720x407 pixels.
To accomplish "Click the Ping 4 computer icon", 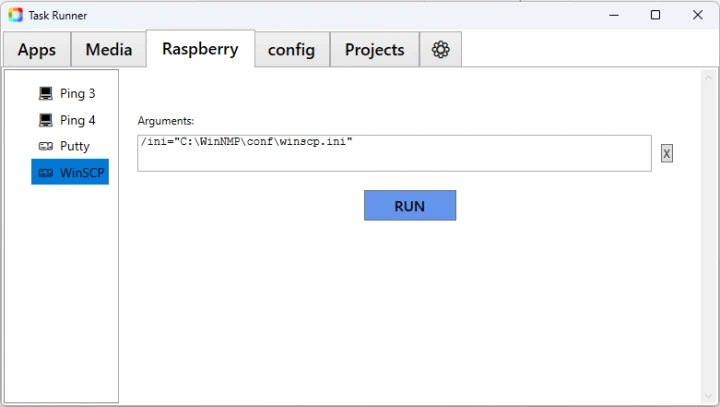I will click(x=45, y=120).
